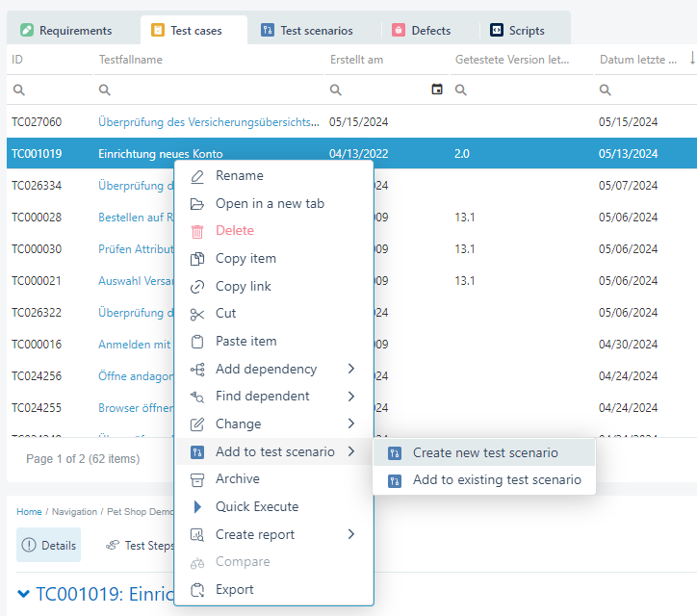Click the chain icon for Copy link
Viewport: 697px width, 616px height.
pyautogui.click(x=197, y=287)
